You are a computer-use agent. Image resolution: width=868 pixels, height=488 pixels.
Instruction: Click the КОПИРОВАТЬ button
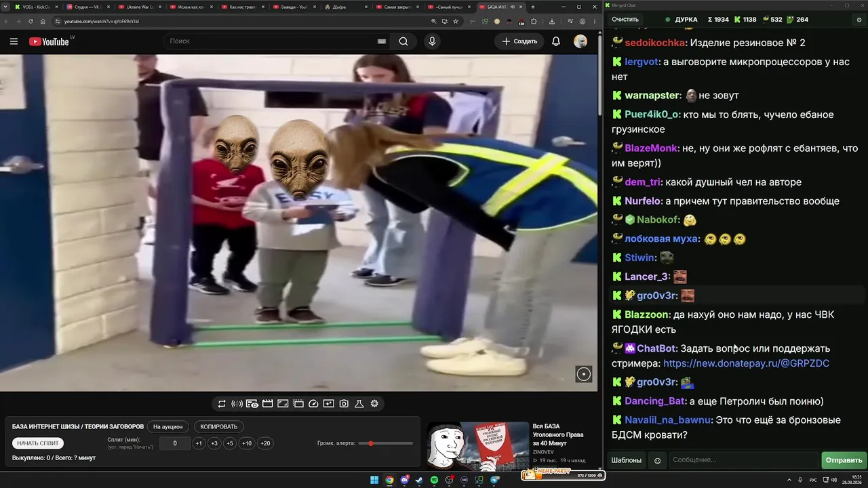click(219, 427)
